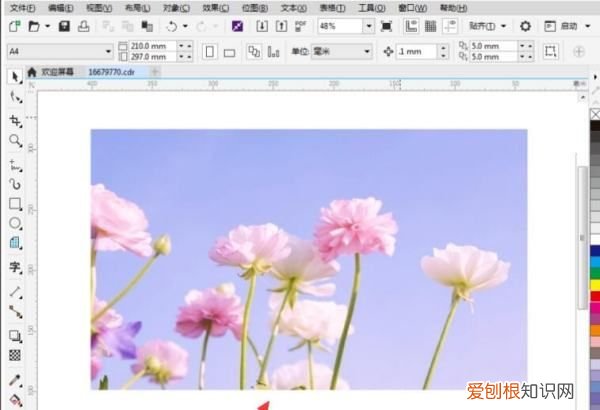600x410 pixels.
Task: Select the Artistic Media tool
Action: click(x=15, y=185)
